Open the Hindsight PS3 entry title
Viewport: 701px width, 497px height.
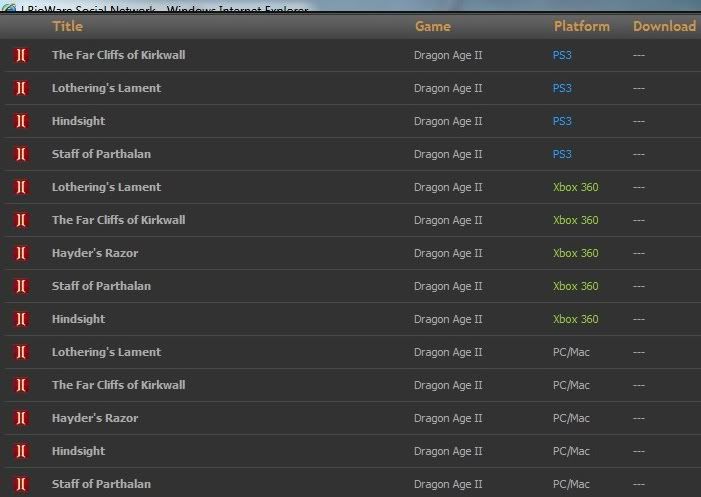(x=79, y=121)
